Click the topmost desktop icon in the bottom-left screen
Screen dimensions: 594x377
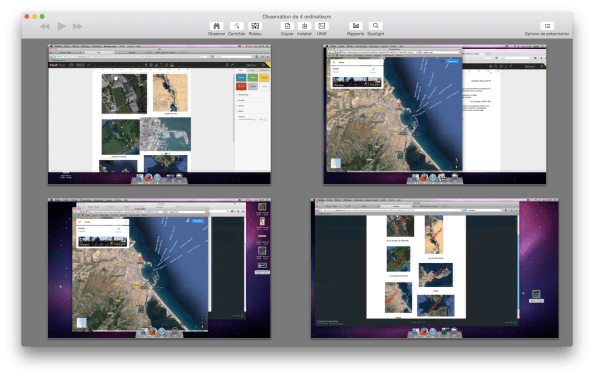tap(262, 207)
